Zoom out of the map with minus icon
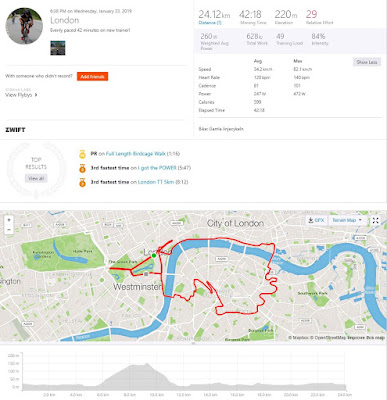The image size is (387, 400). pyautogui.click(x=9, y=230)
